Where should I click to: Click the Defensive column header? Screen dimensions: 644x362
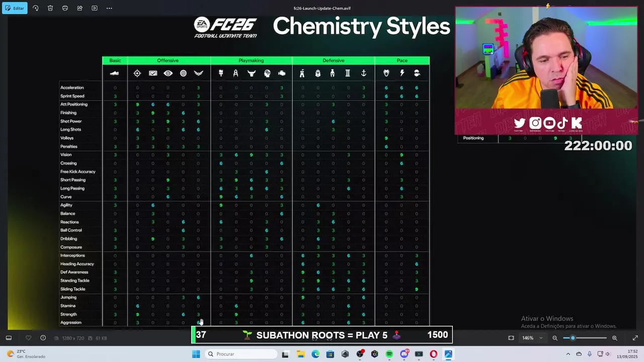coord(334,60)
